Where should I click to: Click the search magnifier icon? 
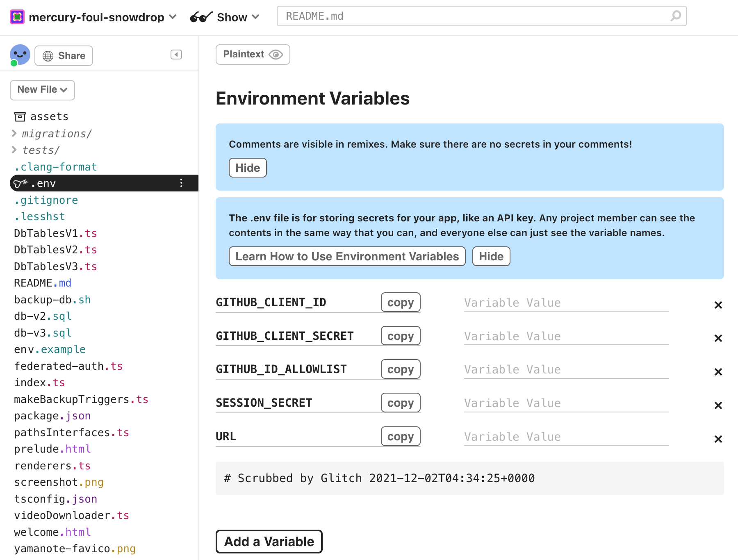click(676, 16)
